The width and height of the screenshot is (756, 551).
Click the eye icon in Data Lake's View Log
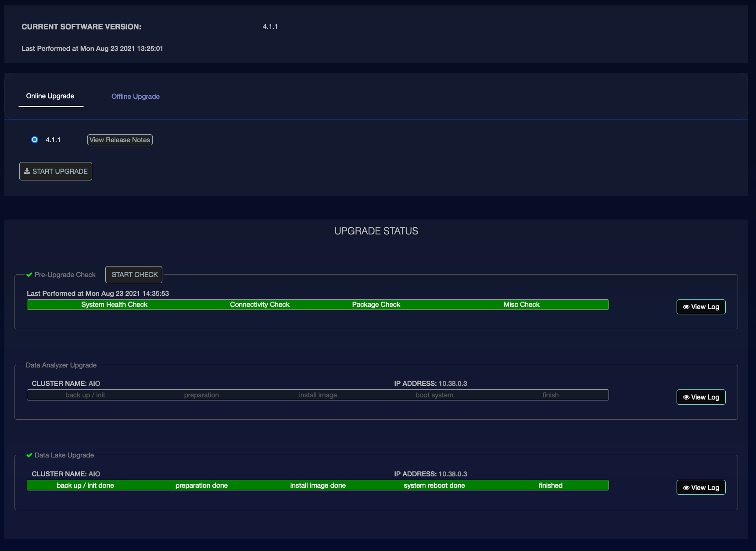[x=686, y=488]
